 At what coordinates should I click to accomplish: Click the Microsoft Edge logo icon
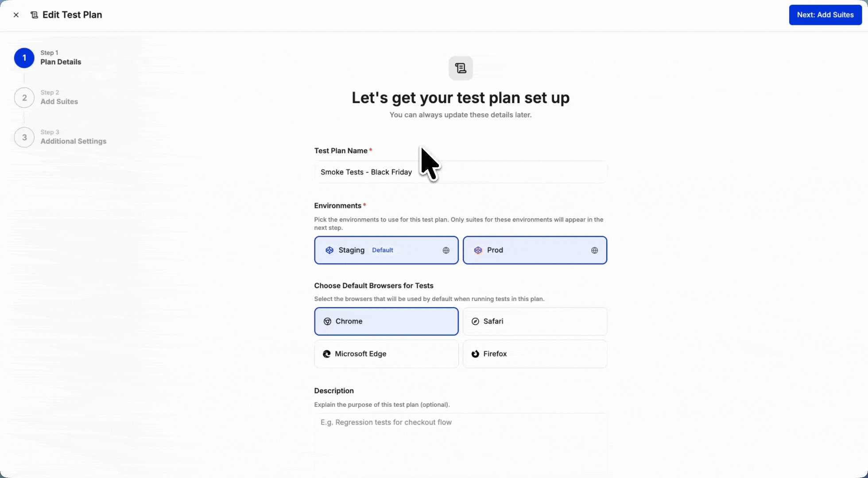coord(326,354)
